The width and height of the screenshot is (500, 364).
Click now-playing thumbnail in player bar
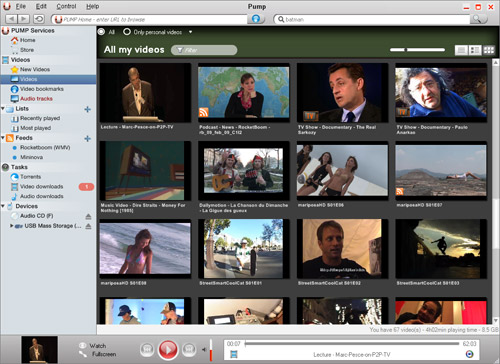[x=39, y=350]
